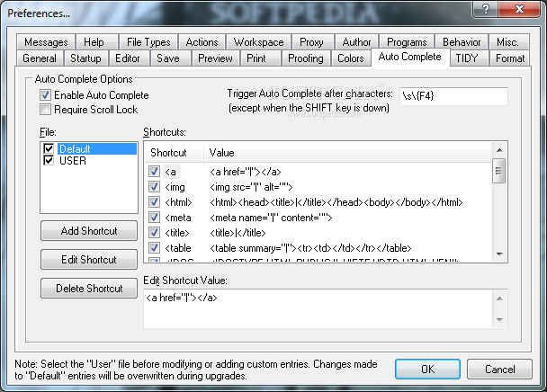This screenshot has width=547, height=392.
Task: Click the Delete Shortcut button
Action: 89,288
